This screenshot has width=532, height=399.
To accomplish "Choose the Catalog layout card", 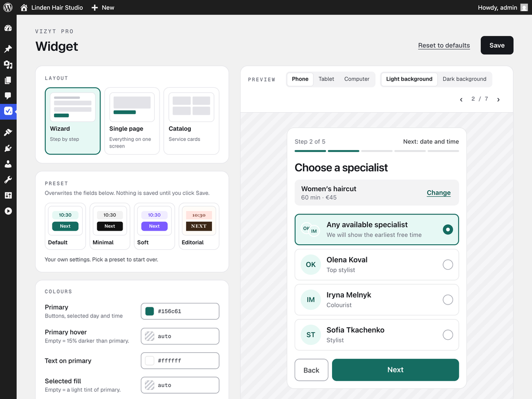I will [x=191, y=121].
